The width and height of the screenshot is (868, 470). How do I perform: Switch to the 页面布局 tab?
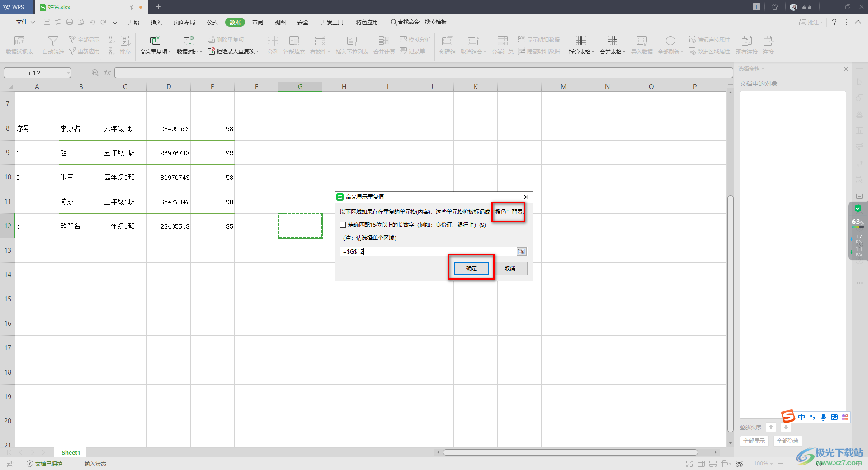click(184, 22)
